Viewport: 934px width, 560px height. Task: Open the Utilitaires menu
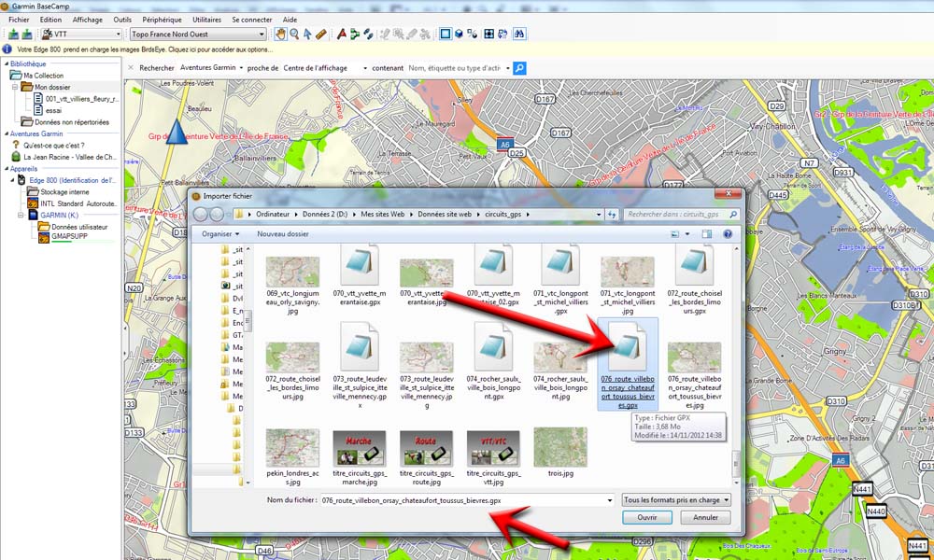click(x=206, y=20)
